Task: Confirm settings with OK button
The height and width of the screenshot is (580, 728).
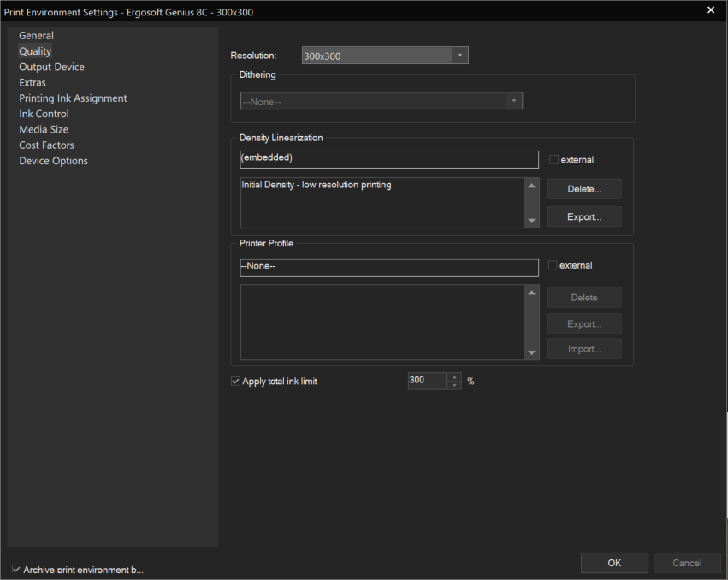Action: click(614, 563)
